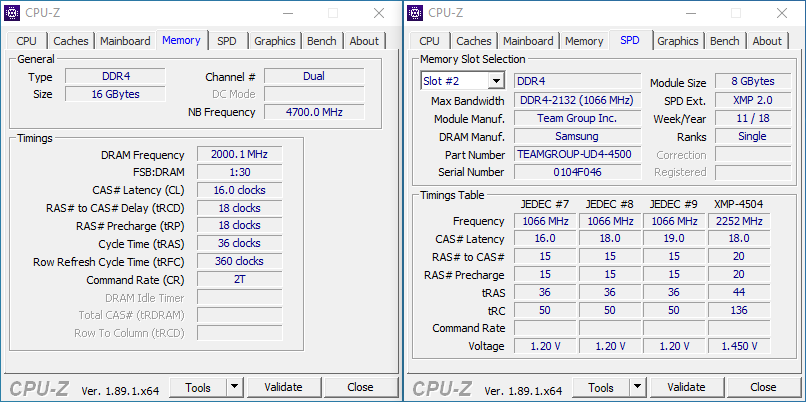The height and width of the screenshot is (402, 806).
Task: Click the XMP tRAS value 44
Action: (739, 293)
